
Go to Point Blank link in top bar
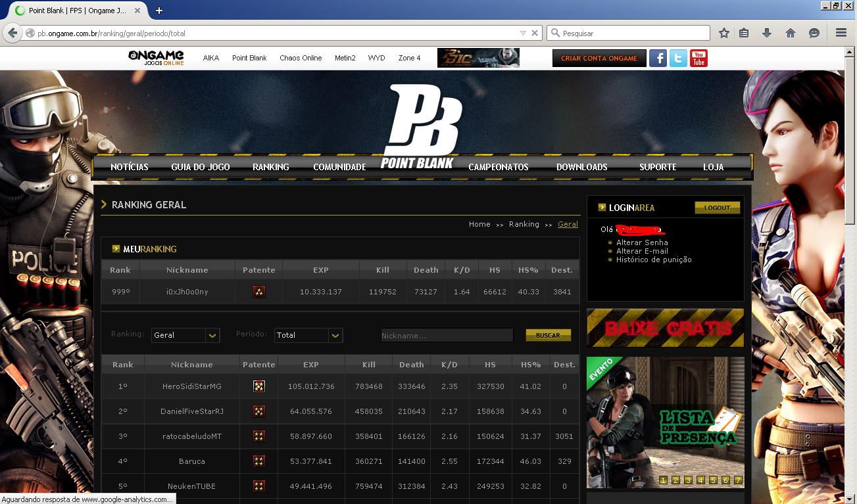pyautogui.click(x=249, y=58)
